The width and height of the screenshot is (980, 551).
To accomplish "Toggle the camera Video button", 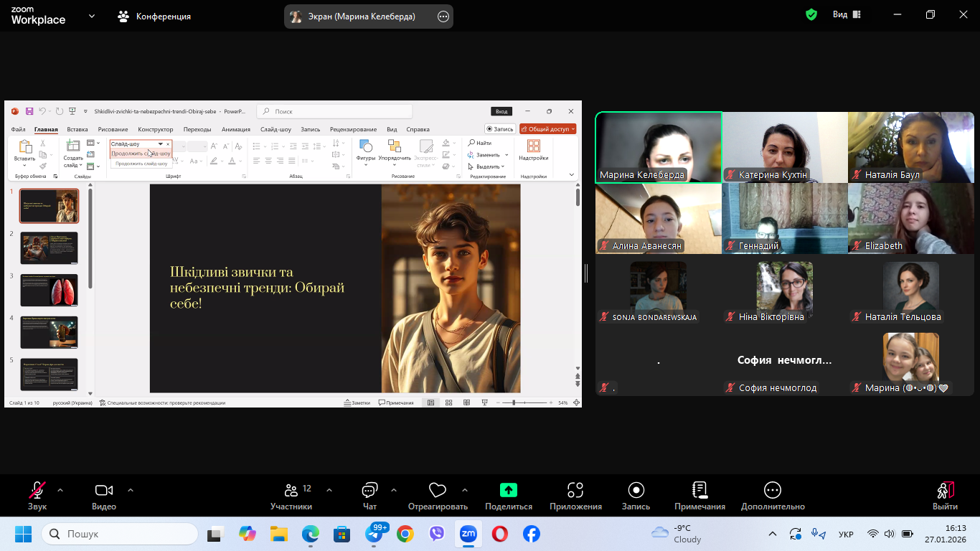I will coord(104,491).
